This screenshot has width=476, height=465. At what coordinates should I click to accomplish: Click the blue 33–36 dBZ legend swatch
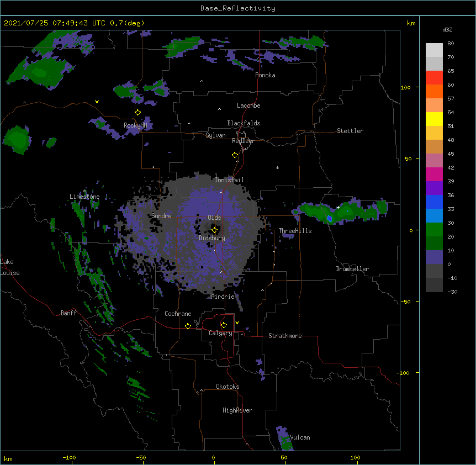click(x=434, y=202)
